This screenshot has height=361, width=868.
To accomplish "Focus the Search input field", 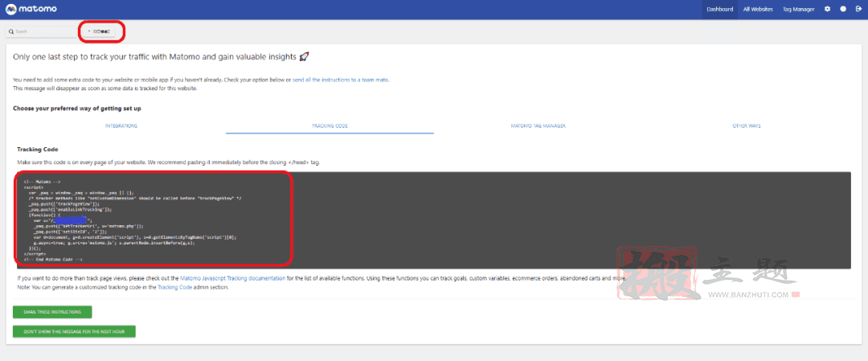I will [x=41, y=31].
